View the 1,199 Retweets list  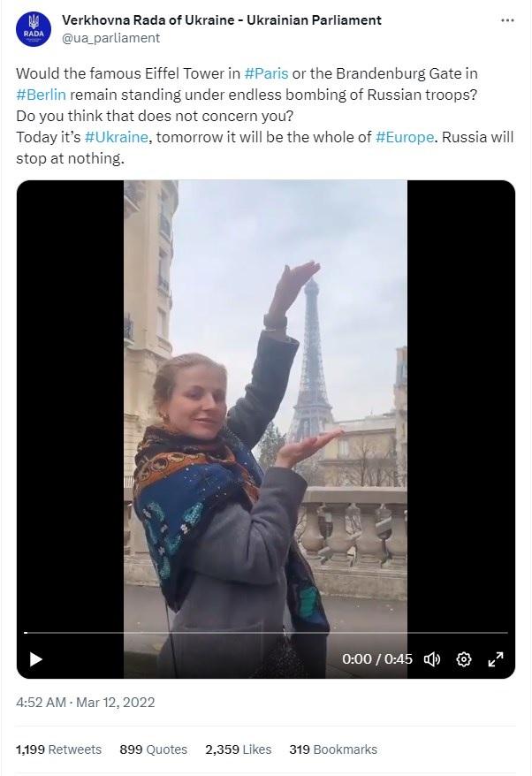[58, 749]
